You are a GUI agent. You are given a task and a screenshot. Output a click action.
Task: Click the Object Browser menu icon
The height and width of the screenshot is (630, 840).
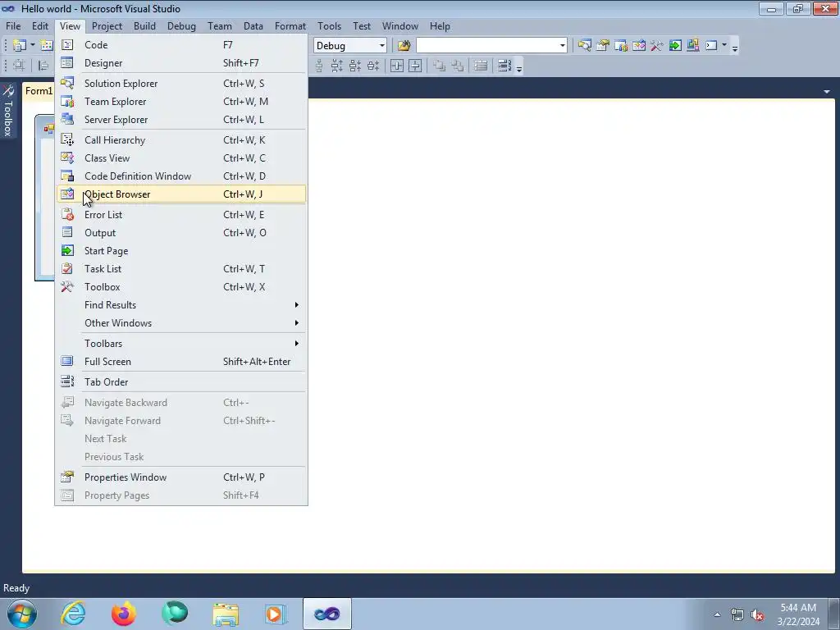tap(67, 194)
